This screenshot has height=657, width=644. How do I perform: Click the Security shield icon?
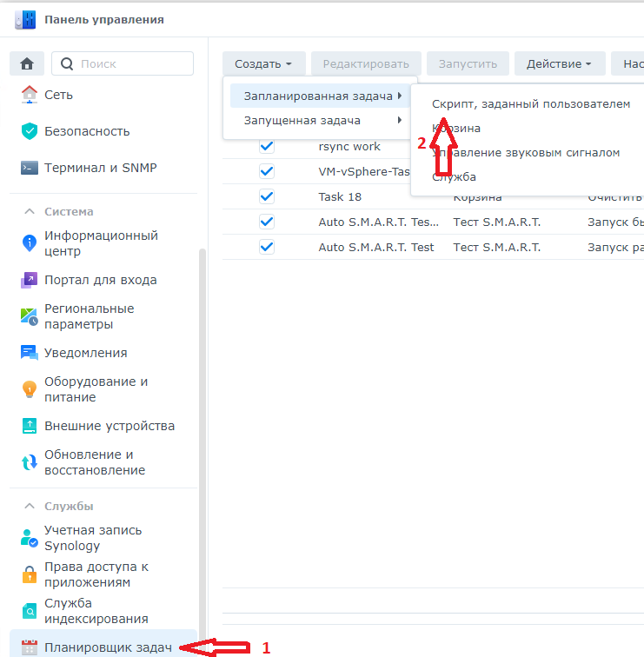[30, 131]
